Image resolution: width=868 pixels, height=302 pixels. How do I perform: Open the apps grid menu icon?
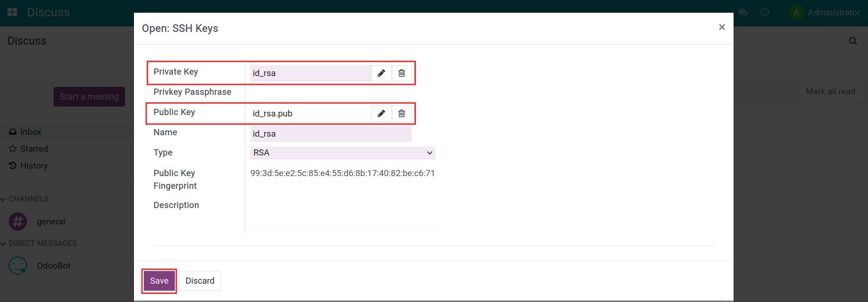click(x=13, y=12)
